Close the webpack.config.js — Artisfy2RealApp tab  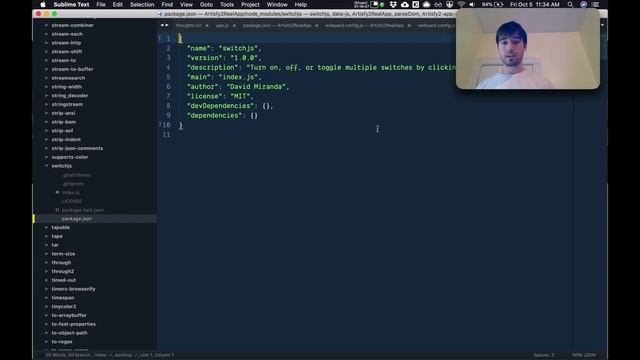pos(409,25)
